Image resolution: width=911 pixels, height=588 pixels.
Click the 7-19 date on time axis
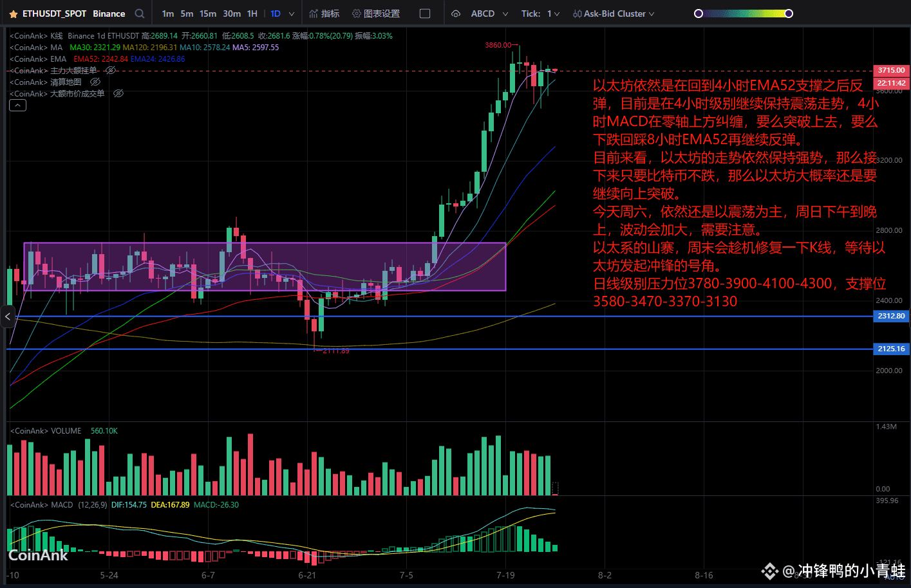point(505,575)
